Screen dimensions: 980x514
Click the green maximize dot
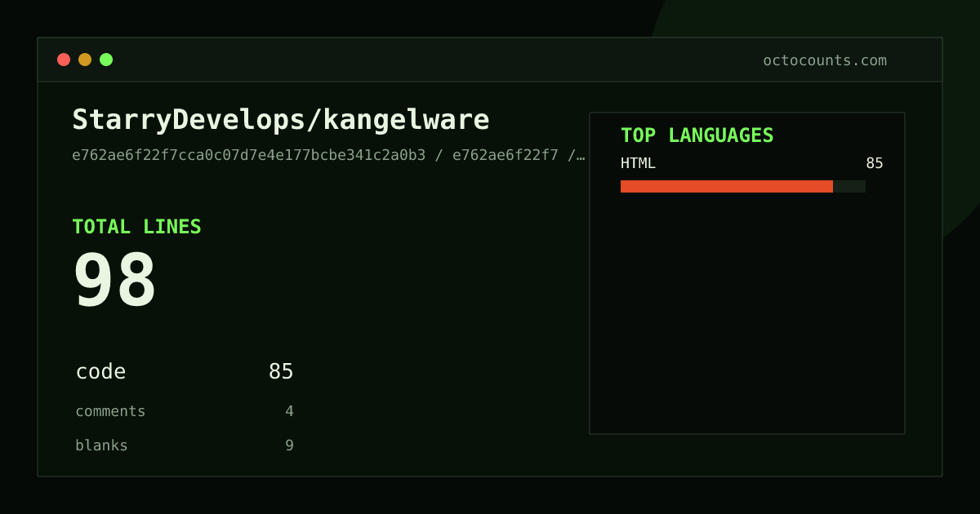tap(106, 60)
